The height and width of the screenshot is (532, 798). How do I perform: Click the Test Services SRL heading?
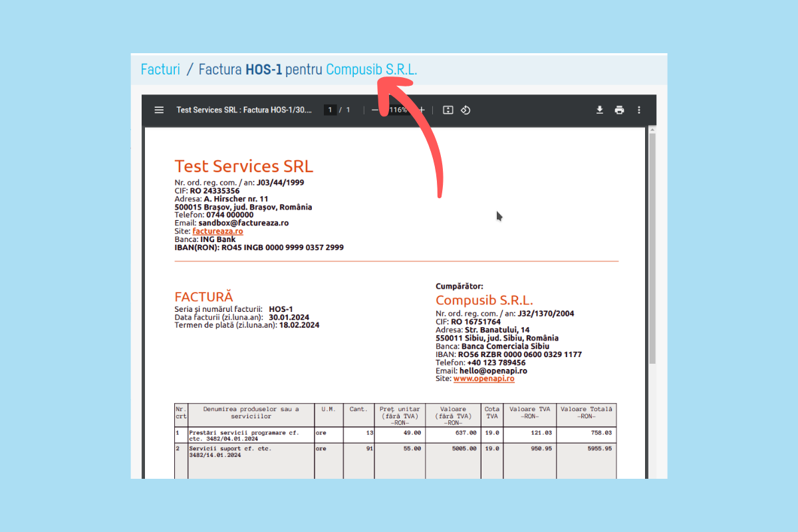point(243,166)
